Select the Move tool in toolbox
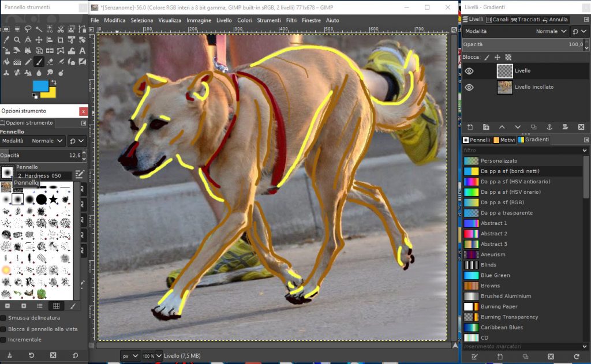The width and height of the screenshot is (591, 364). click(39, 40)
